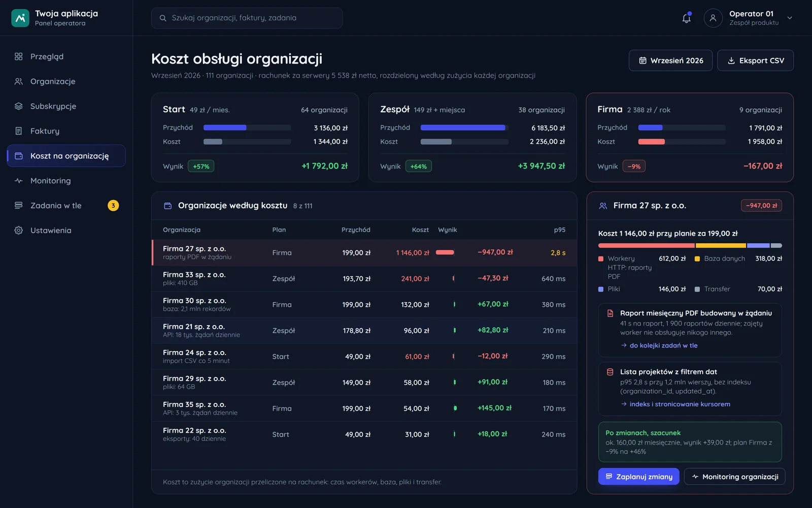
Task: Go to Organizacje in sidebar
Action: coord(66,81)
